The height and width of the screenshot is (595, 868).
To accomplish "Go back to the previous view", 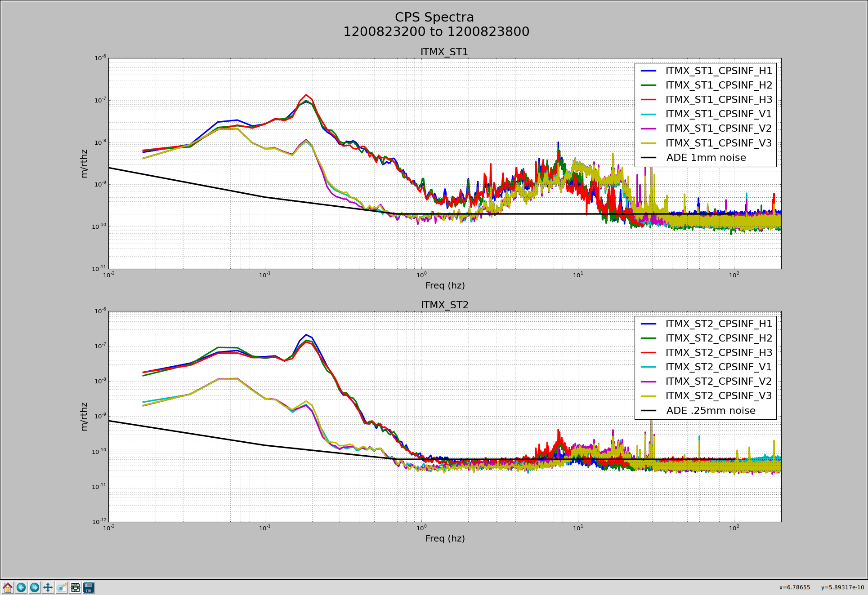I will coord(21,587).
